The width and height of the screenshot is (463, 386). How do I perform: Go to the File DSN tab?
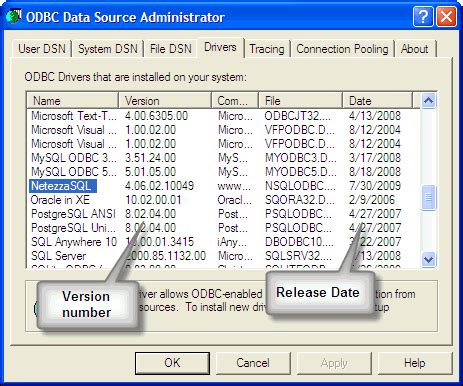(x=171, y=49)
